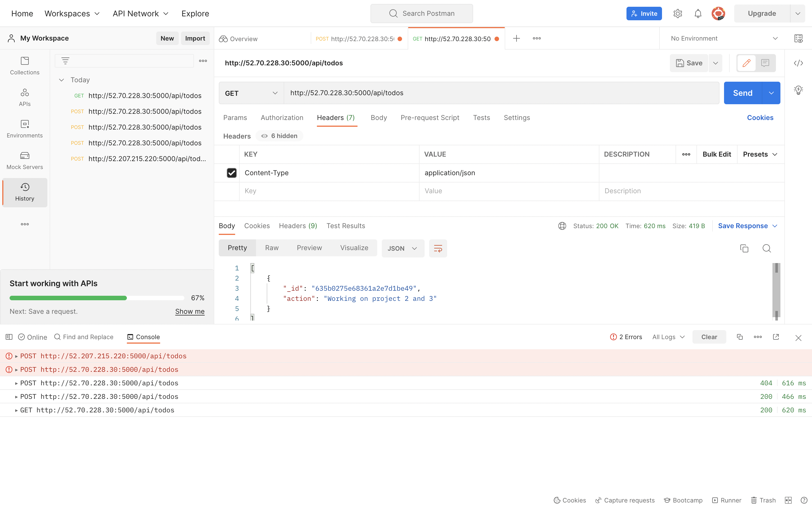Open the GET method dropdown
The height and width of the screenshot is (507, 812).
pos(251,93)
